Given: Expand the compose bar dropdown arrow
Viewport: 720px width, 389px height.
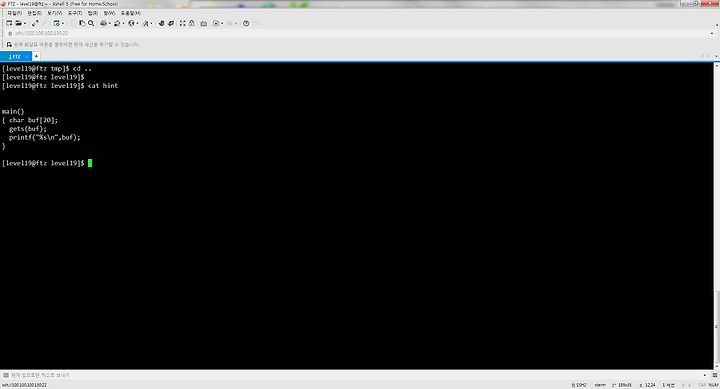Looking at the screenshot, I should point(705,375).
